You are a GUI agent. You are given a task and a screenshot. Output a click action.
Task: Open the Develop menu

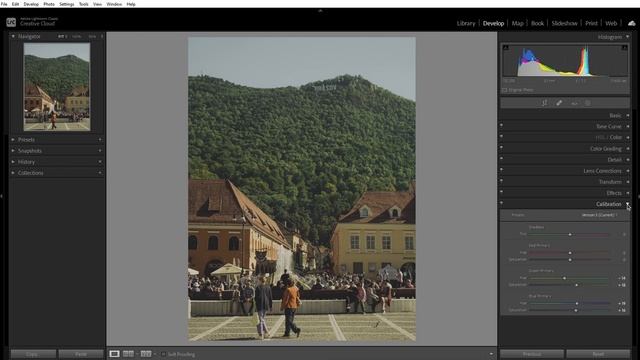coord(31,4)
